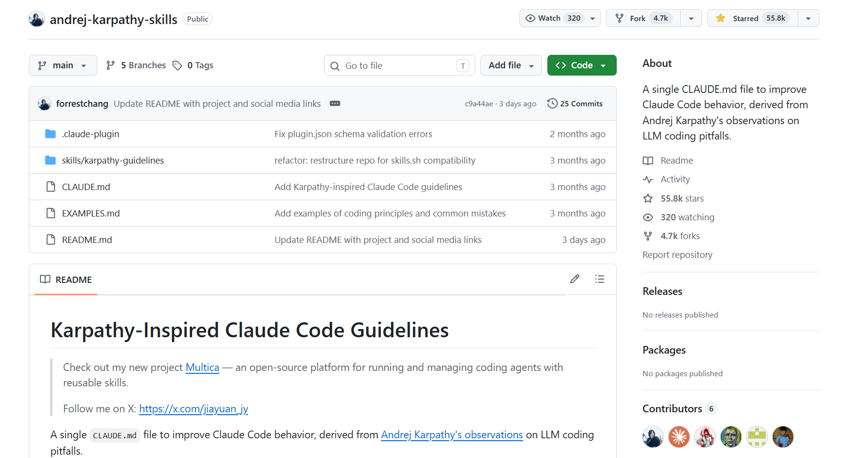Open the first contributor avatar with dark hair
Viewport: 868px width, 458px height.
point(653,437)
